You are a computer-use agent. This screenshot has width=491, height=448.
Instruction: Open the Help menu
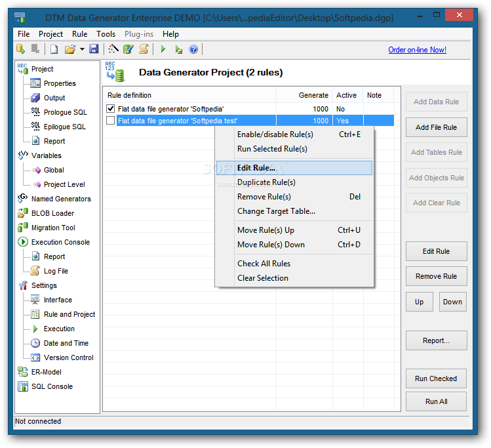point(170,34)
